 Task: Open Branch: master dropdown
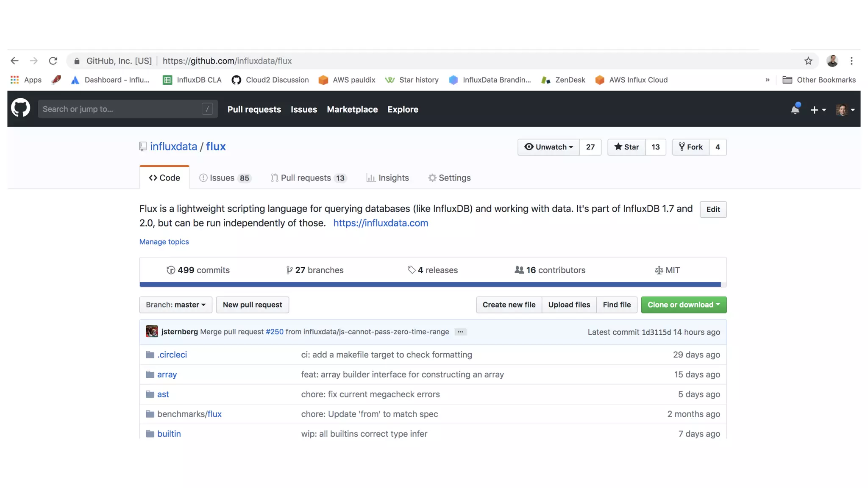pos(175,305)
